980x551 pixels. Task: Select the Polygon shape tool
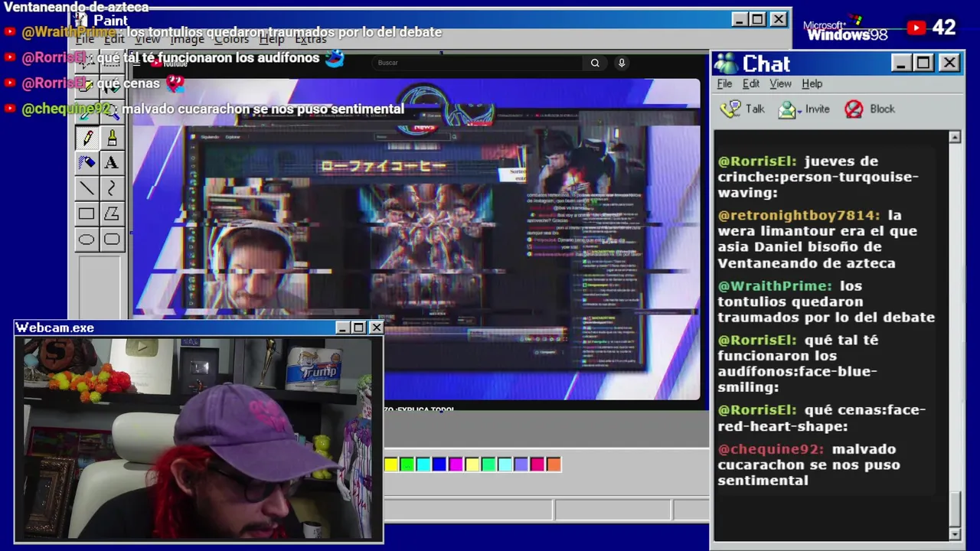pyautogui.click(x=112, y=214)
